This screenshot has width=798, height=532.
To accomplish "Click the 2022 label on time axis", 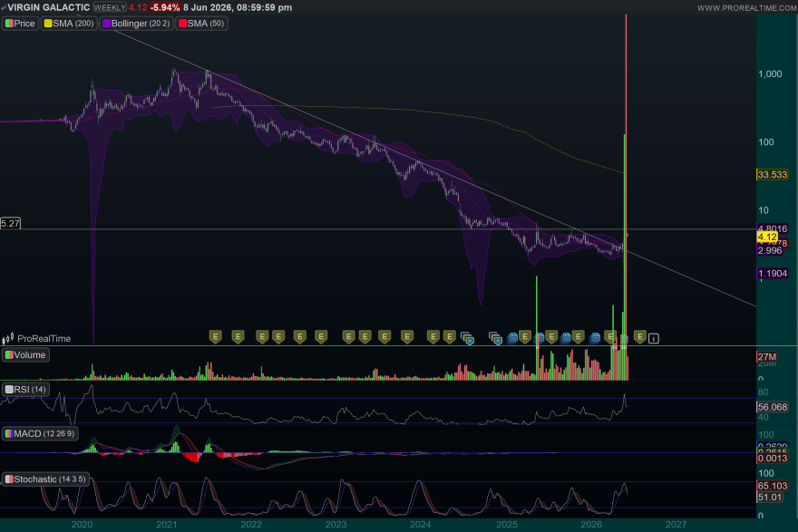I will [x=251, y=525].
